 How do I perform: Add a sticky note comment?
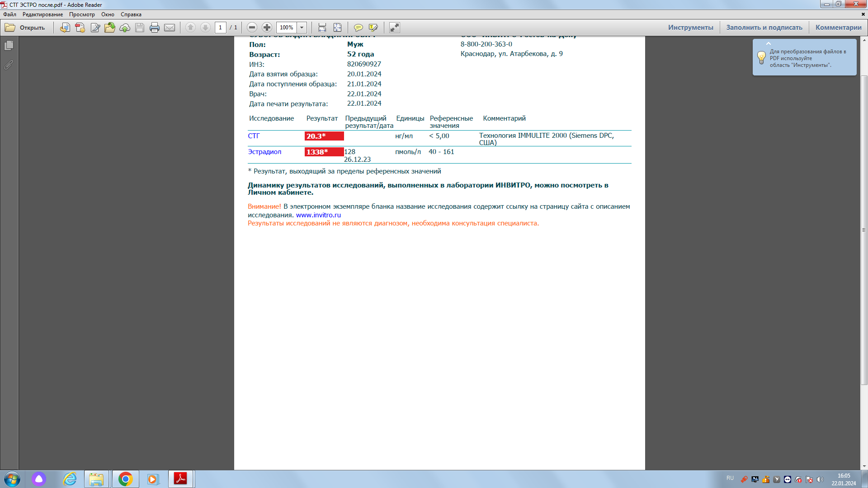coord(358,28)
